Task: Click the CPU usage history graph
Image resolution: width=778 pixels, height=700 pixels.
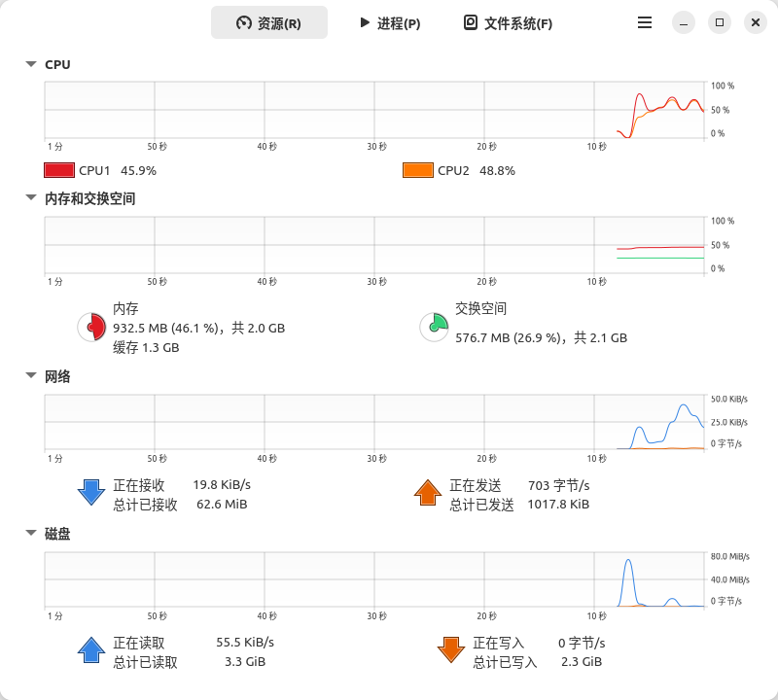Action: [x=374, y=110]
